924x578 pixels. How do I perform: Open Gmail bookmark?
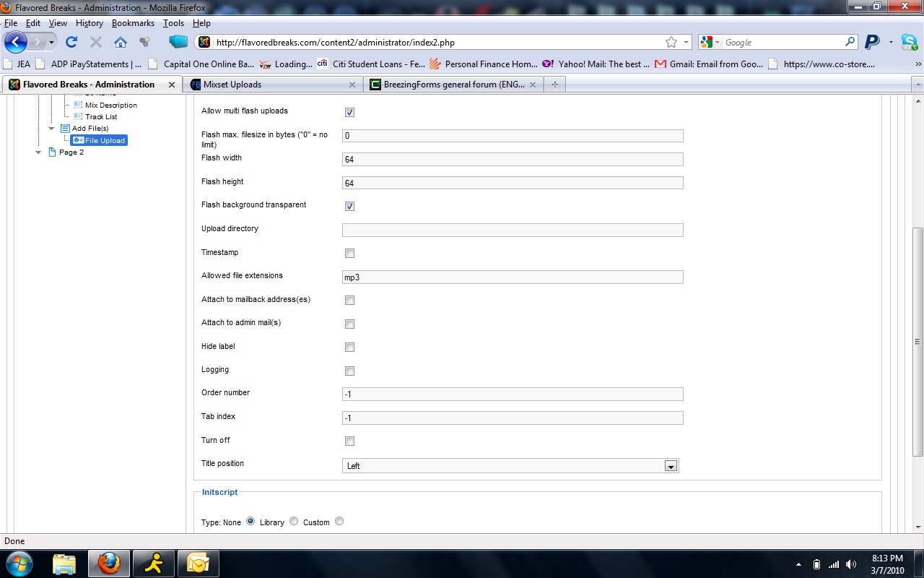(x=708, y=64)
